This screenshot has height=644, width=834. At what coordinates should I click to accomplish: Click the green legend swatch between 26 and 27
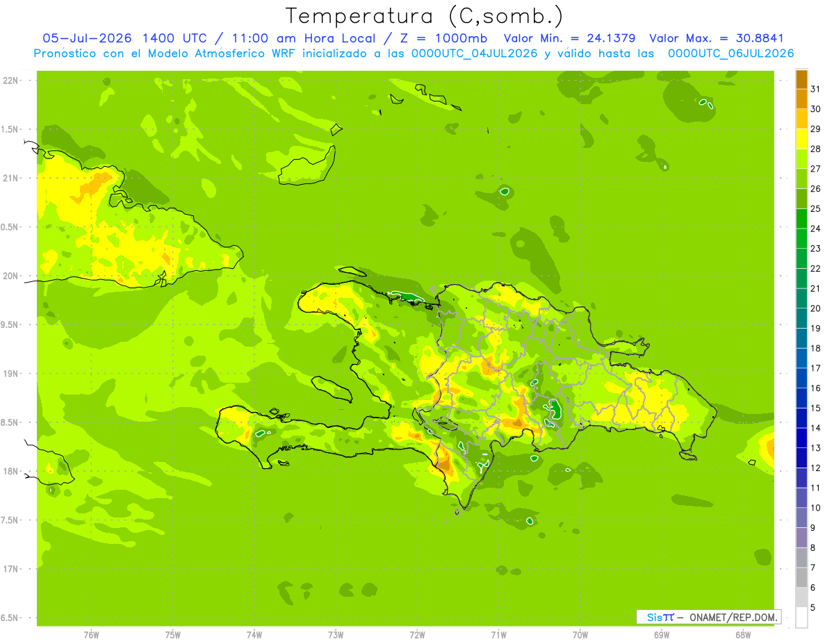801,179
